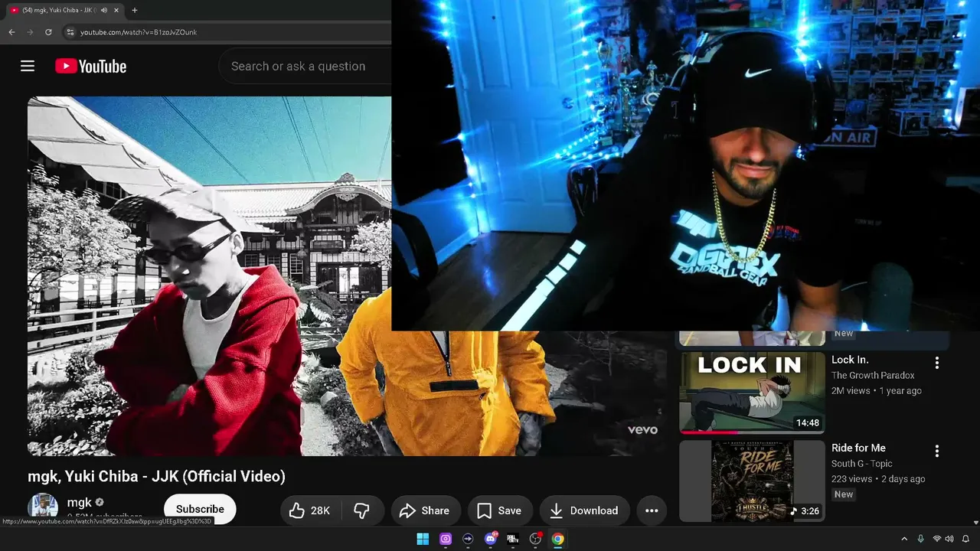Click the microphone icon in system tray
This screenshot has height=551, width=980.
[920, 539]
